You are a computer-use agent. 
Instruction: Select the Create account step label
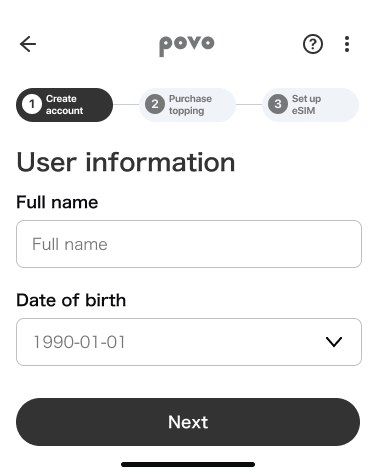(x=64, y=105)
